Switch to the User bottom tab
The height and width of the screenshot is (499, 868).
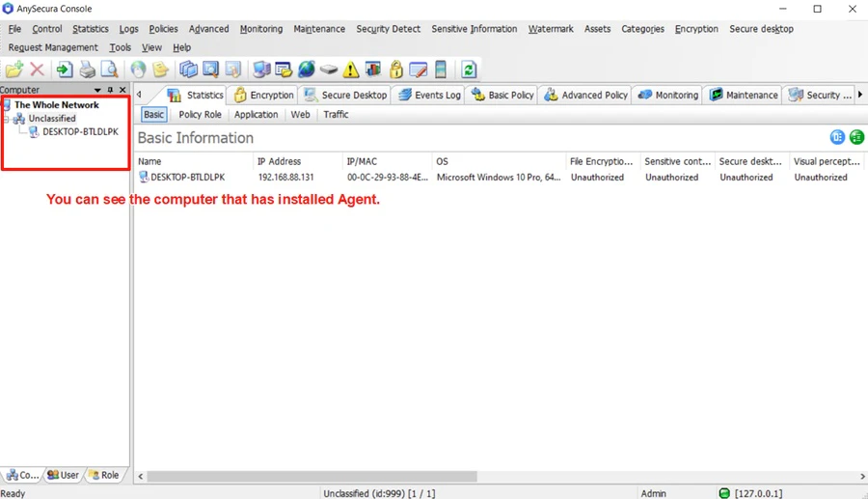pyautogui.click(x=63, y=475)
